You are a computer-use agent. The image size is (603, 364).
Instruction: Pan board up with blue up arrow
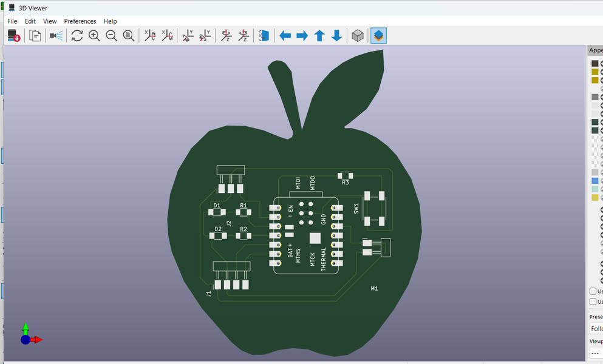click(x=319, y=36)
